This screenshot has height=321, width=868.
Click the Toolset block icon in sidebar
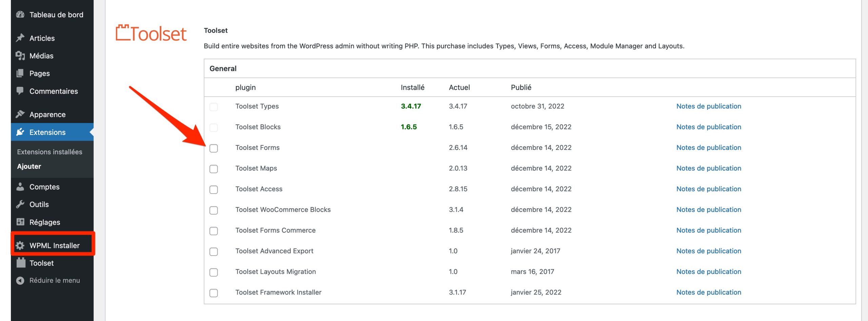tap(21, 263)
